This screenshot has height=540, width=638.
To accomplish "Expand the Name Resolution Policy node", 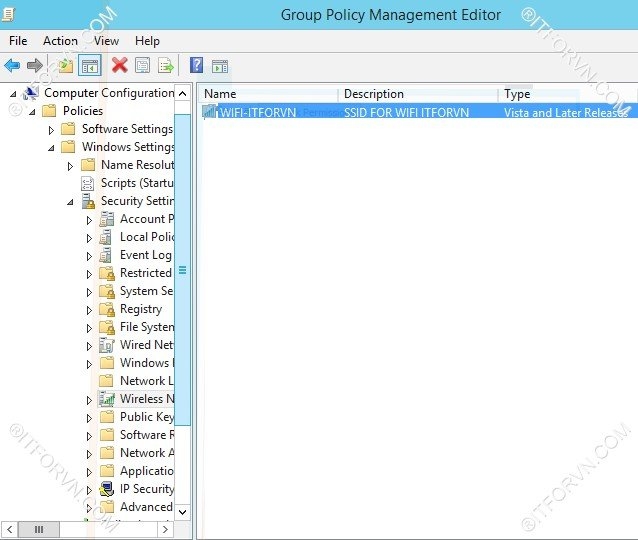I will click(x=70, y=165).
